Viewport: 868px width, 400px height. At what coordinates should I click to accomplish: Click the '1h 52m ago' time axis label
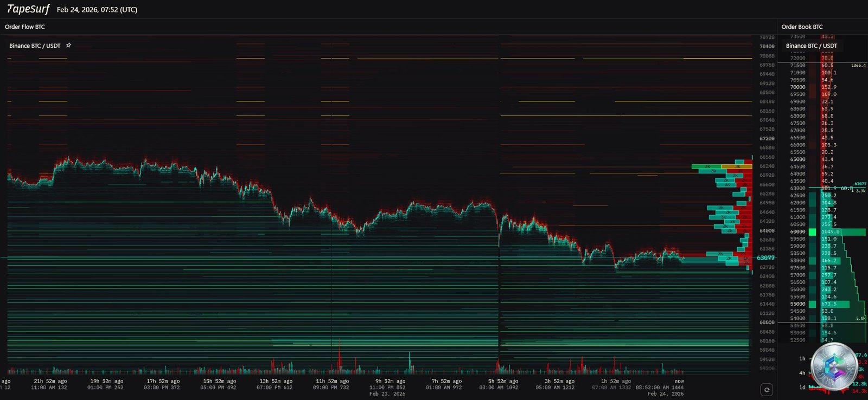point(616,381)
